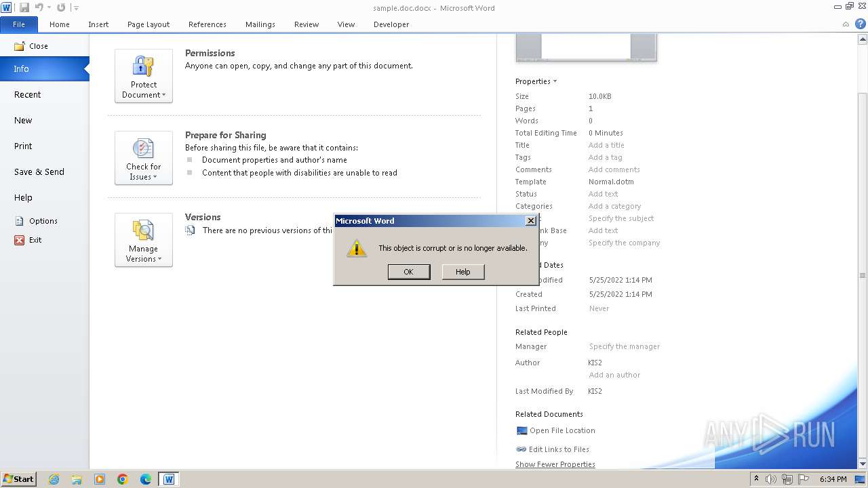Viewport: 868px width, 488px height.
Task: Open File Explorer from taskbar
Action: (x=77, y=479)
